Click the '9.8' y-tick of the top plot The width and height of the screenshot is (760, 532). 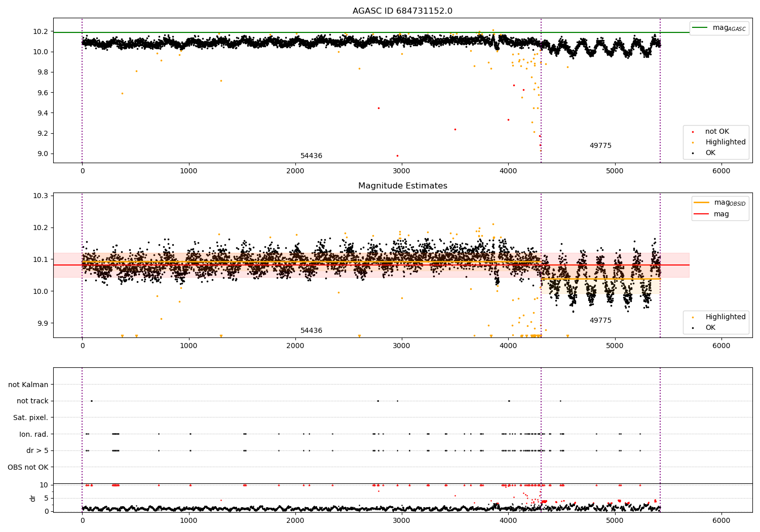click(x=43, y=72)
